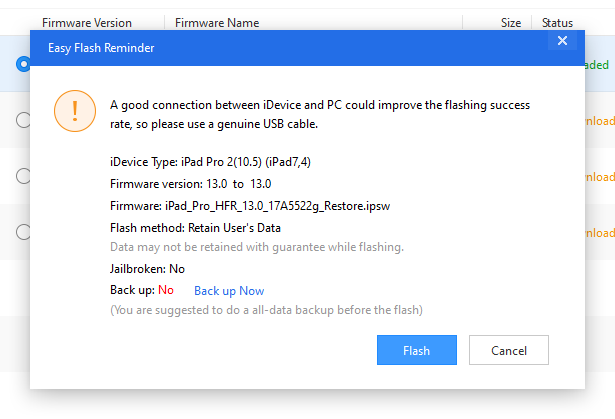Open the Back up Now link
Viewport: 615px width, 419px height.
[x=229, y=291]
